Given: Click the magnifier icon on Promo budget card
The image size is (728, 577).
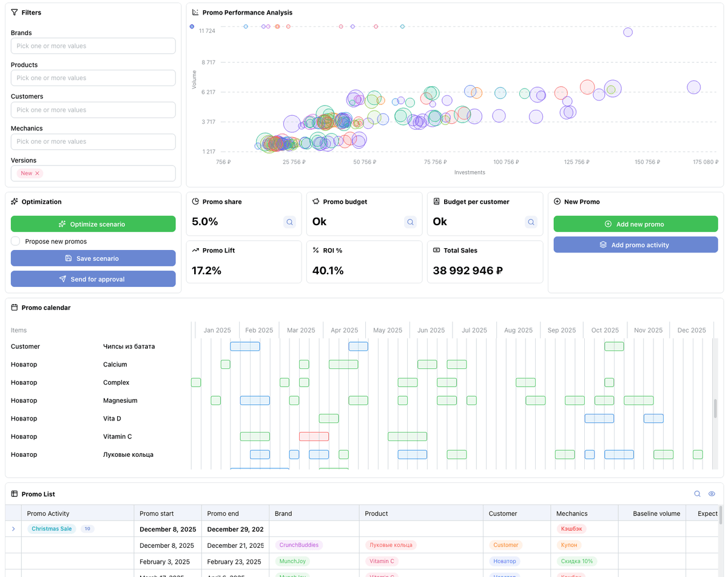Looking at the screenshot, I should (x=410, y=222).
